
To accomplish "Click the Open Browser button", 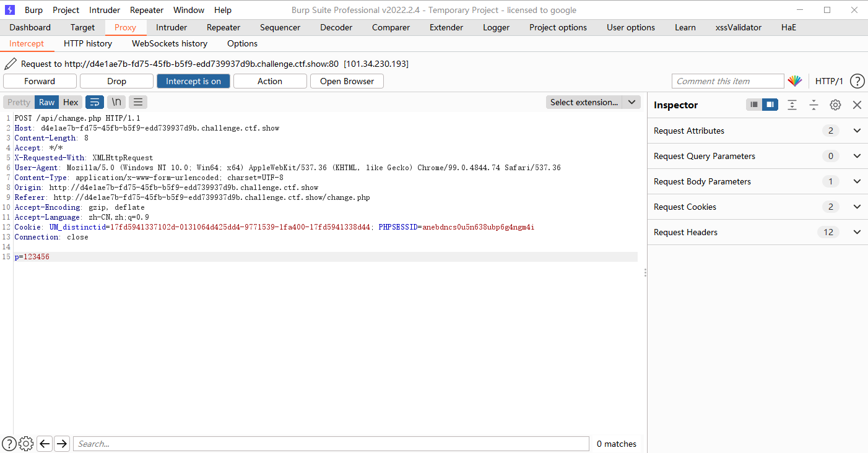I will click(x=347, y=81).
